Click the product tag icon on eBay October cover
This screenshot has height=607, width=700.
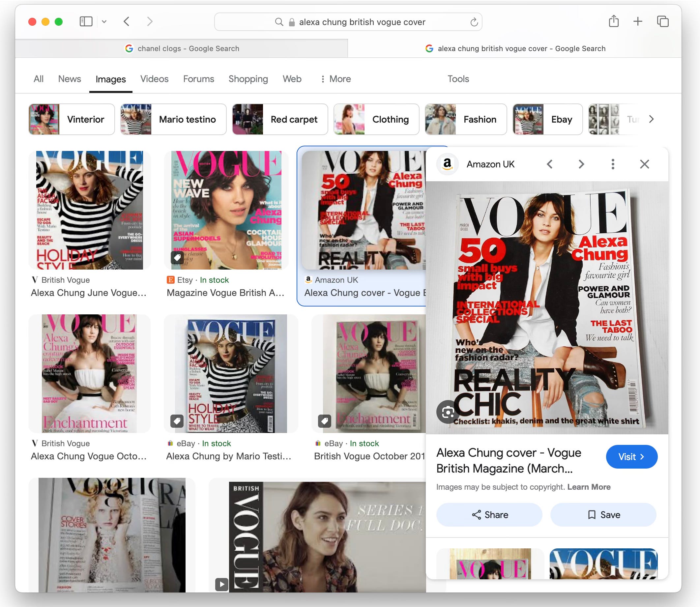point(325,421)
